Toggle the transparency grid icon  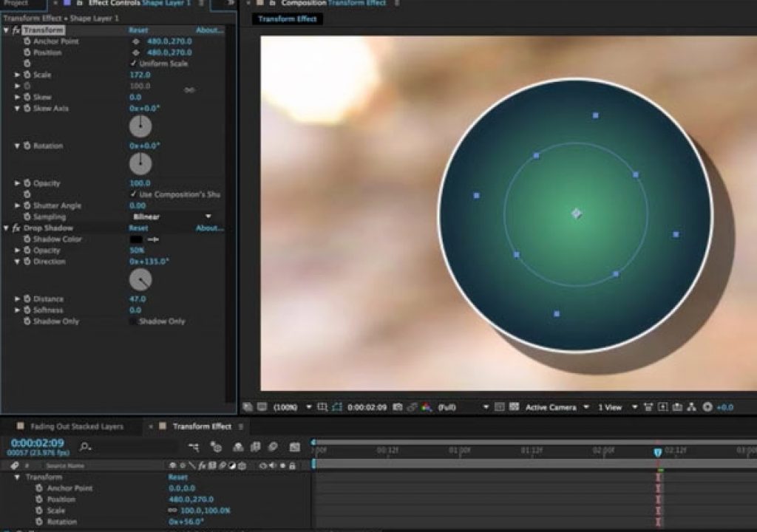(x=515, y=407)
